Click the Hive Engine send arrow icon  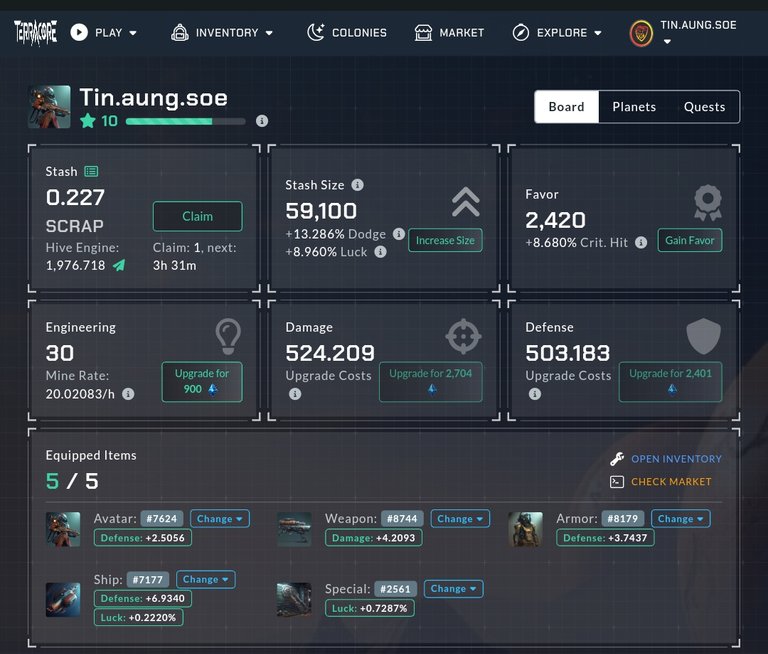119,265
